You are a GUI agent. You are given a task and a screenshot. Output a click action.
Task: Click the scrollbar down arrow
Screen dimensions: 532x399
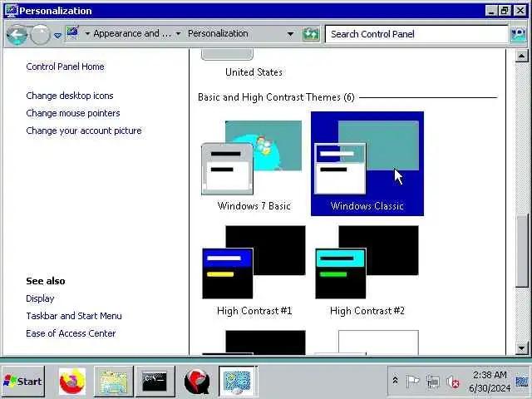(521, 348)
